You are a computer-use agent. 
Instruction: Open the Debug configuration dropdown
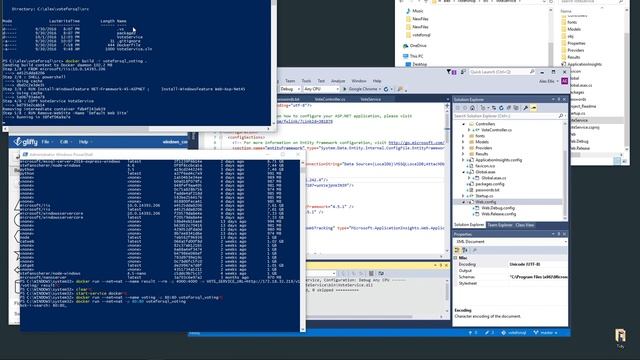pyautogui.click(x=290, y=89)
